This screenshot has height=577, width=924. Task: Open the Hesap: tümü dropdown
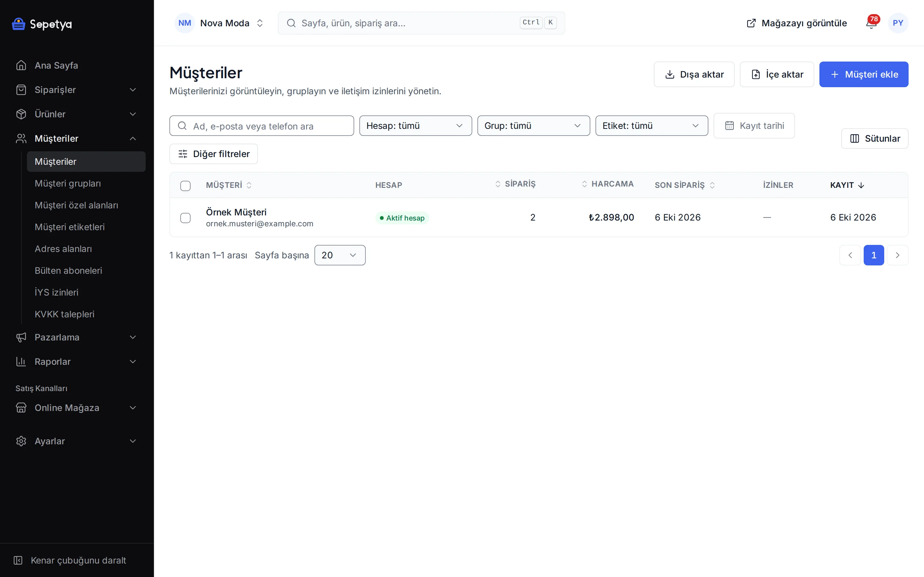coord(415,126)
